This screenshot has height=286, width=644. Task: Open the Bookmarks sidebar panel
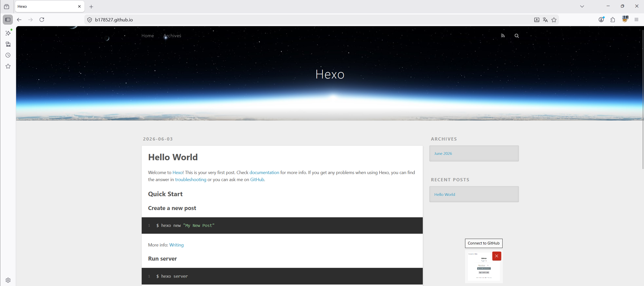click(8, 66)
